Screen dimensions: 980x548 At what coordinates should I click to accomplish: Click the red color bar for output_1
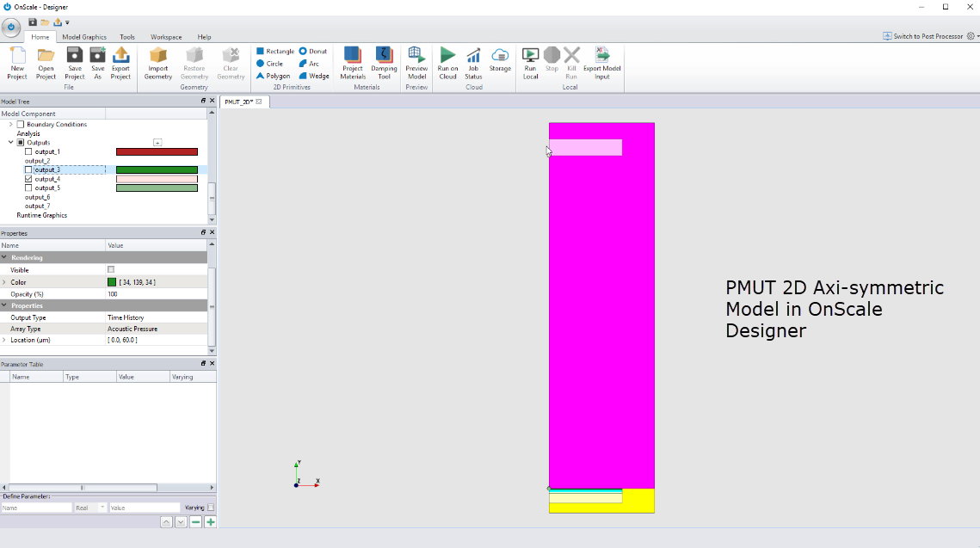(157, 152)
